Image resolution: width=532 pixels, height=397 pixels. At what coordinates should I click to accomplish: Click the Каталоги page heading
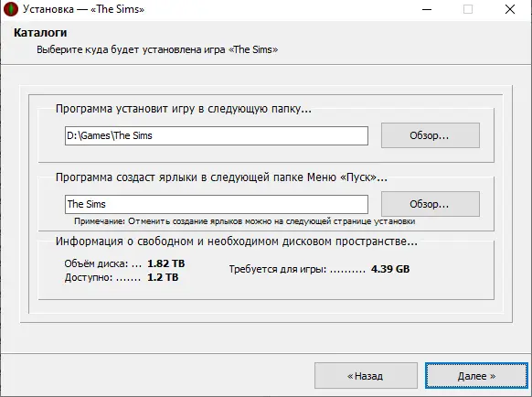(x=40, y=33)
